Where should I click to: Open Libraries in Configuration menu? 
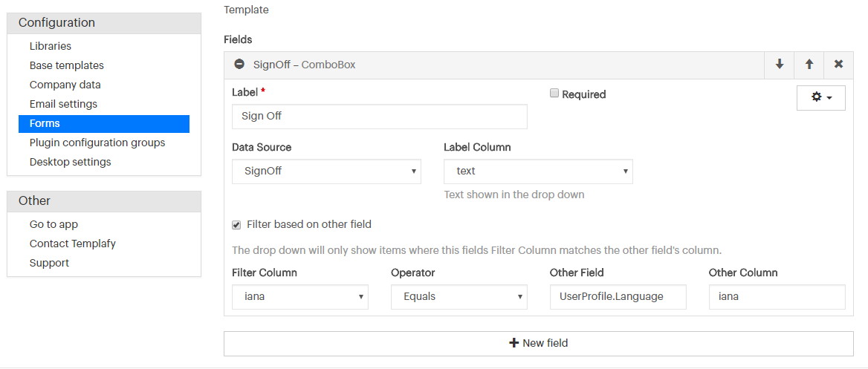[x=51, y=46]
